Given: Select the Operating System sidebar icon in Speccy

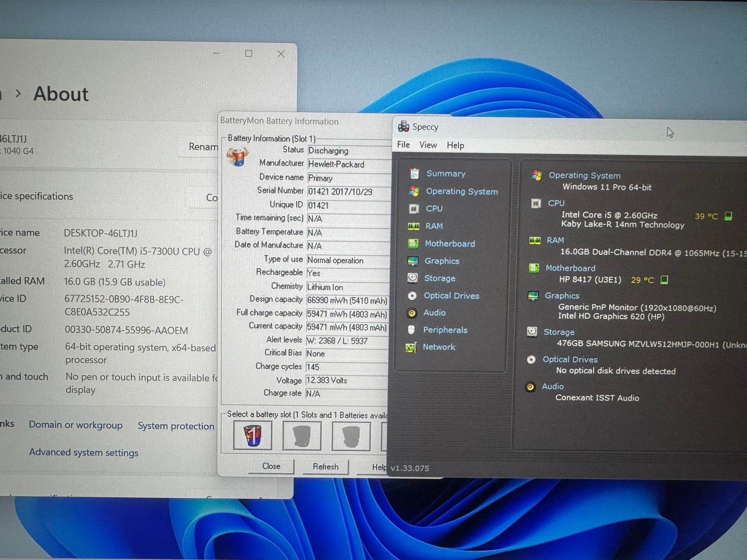Looking at the screenshot, I should 414,191.
